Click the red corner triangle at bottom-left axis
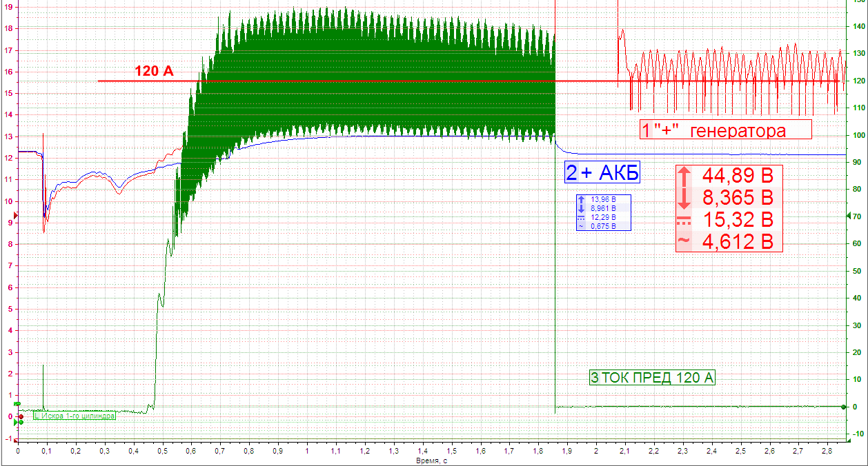 coord(15,438)
